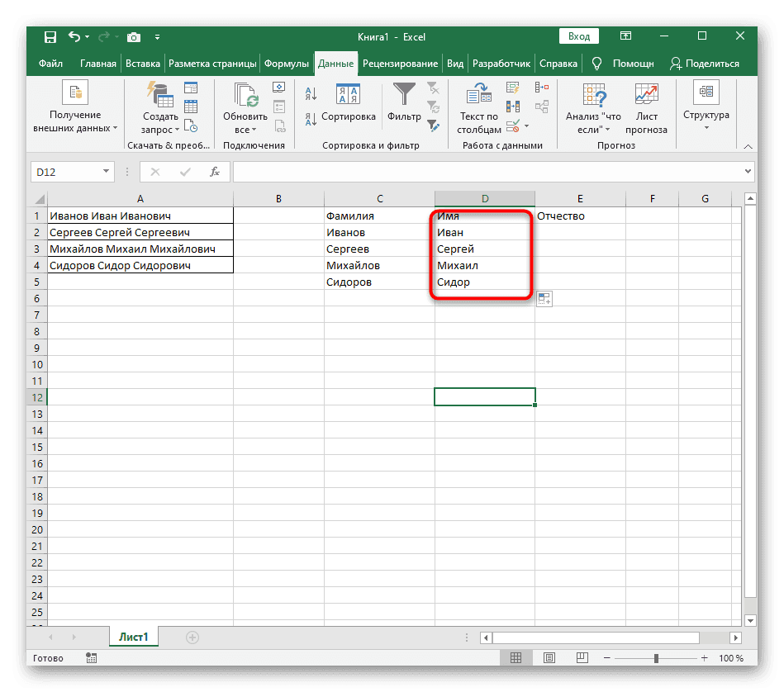Click the Save icon on quick access toolbar
This screenshot has height=692, width=784.
point(50,36)
